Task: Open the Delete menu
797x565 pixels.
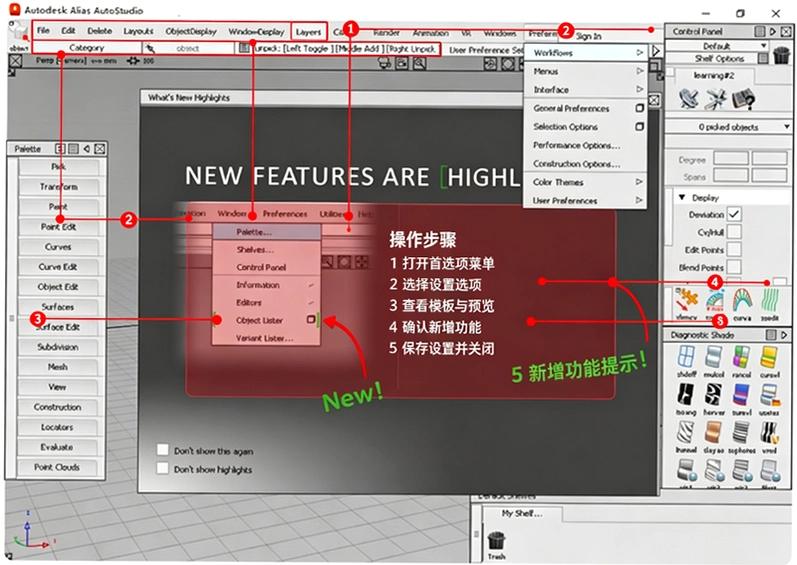Action: pyautogui.click(x=100, y=31)
